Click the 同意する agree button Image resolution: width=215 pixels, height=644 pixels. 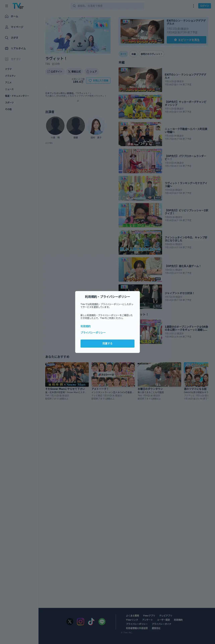click(x=107, y=344)
